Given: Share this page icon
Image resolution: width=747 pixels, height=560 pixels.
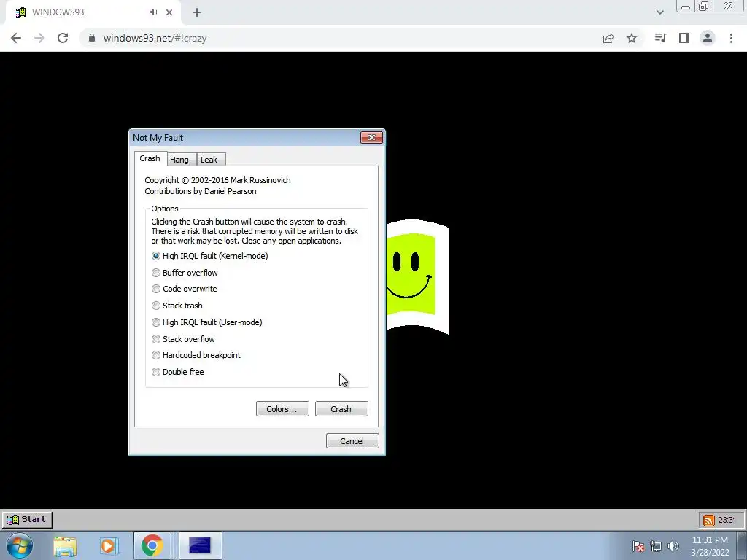Looking at the screenshot, I should pyautogui.click(x=608, y=38).
